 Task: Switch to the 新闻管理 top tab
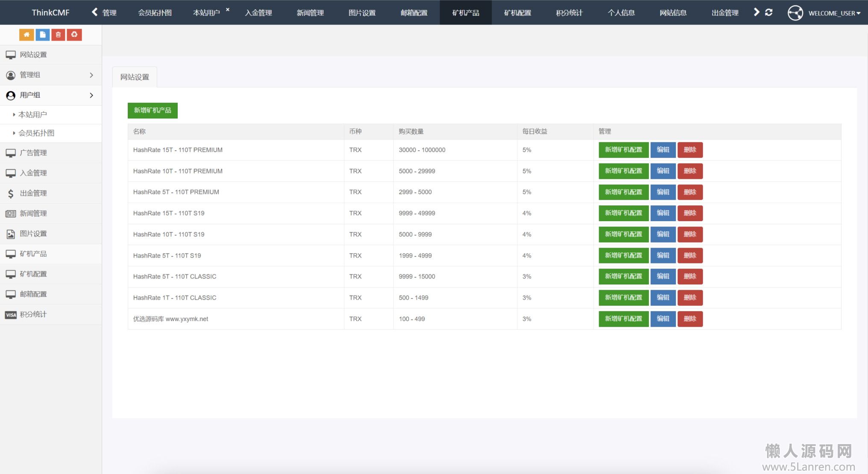point(310,13)
